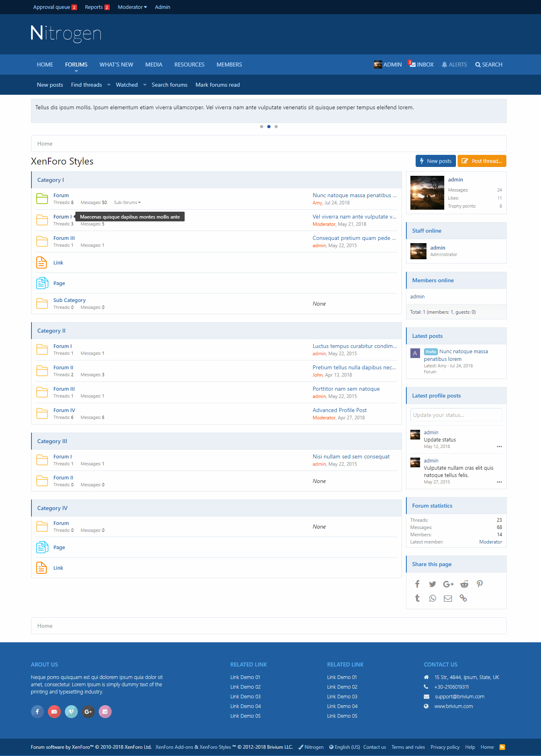Image resolution: width=541 pixels, height=756 pixels.
Task: Select the first notice carousel dot
Action: click(x=262, y=127)
